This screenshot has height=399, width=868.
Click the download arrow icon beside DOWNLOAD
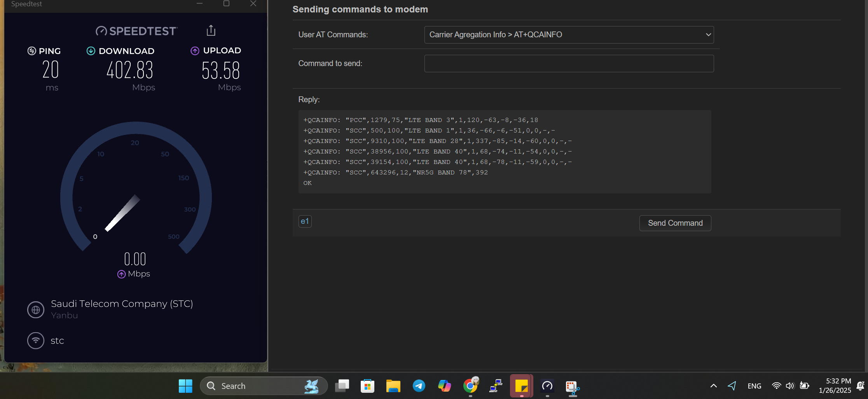(91, 51)
